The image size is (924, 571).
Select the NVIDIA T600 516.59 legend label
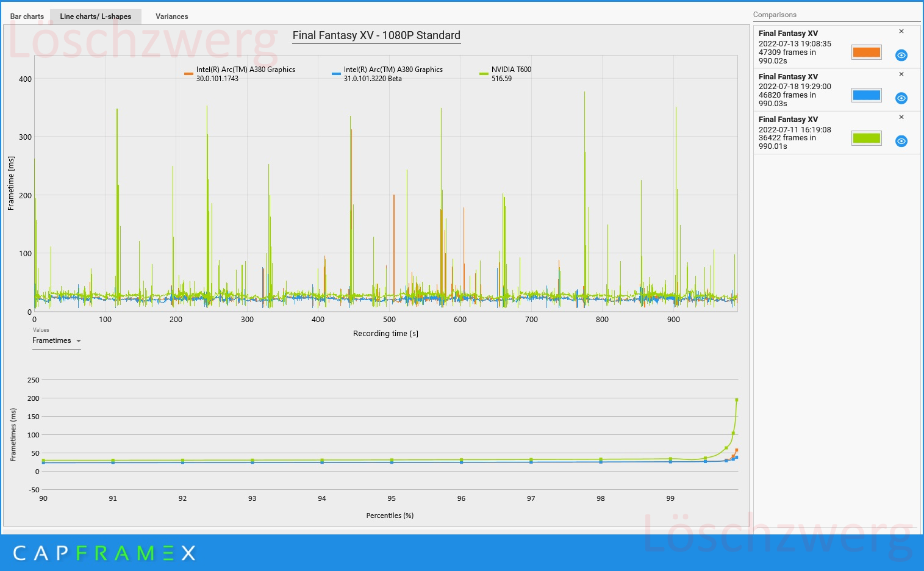(x=511, y=74)
